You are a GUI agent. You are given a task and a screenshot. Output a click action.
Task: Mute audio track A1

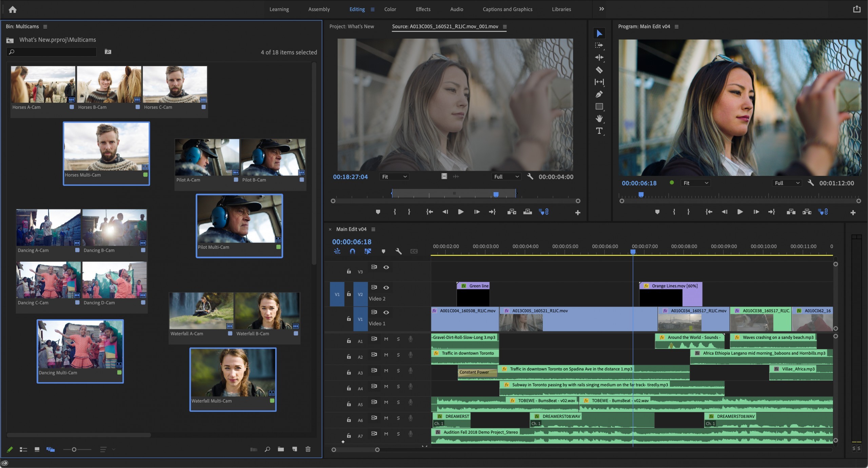coord(386,339)
